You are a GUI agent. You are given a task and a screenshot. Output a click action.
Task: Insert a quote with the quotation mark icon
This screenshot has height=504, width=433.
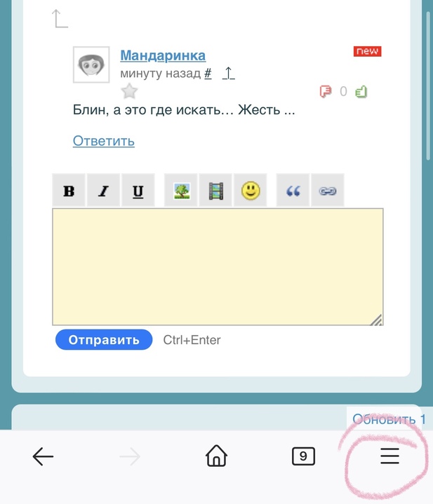pos(293,190)
